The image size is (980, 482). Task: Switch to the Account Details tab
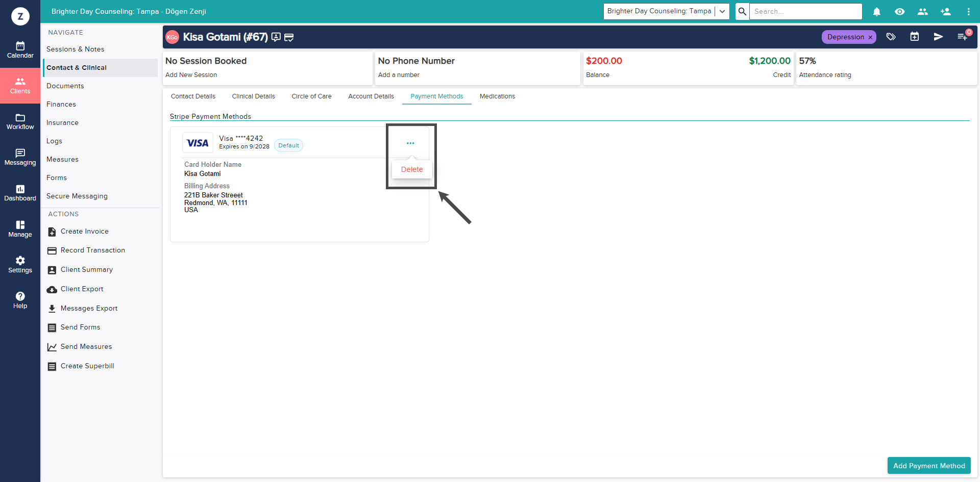(x=371, y=96)
